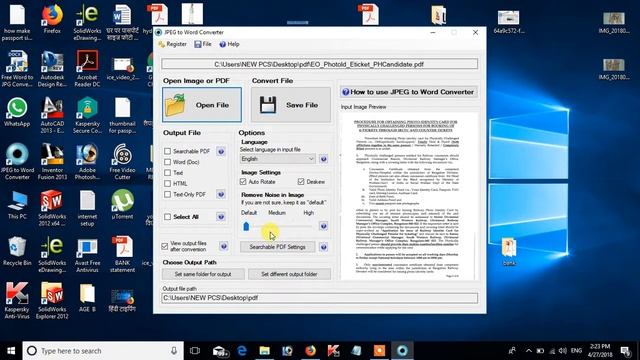The height and width of the screenshot is (360, 640).
Task: Click the help icon beside View output files
Action: 224,246
